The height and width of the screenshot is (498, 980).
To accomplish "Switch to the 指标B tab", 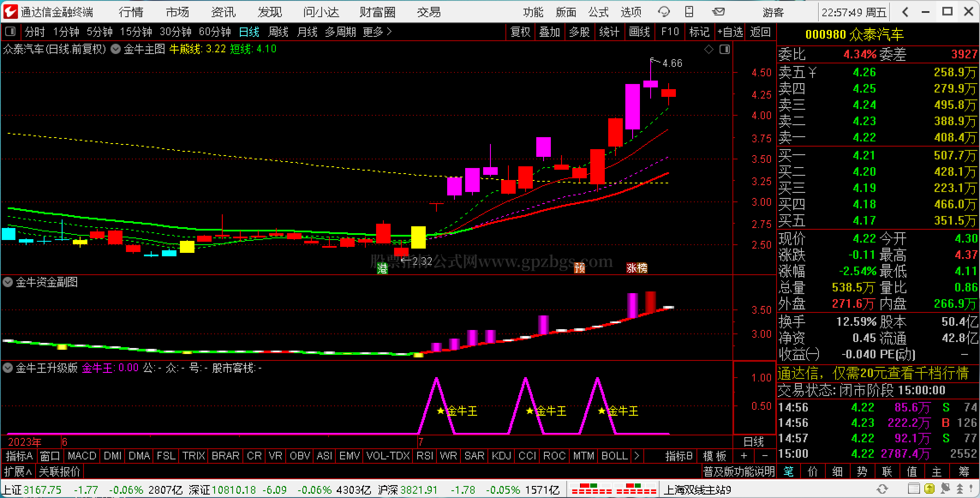I will (679, 456).
